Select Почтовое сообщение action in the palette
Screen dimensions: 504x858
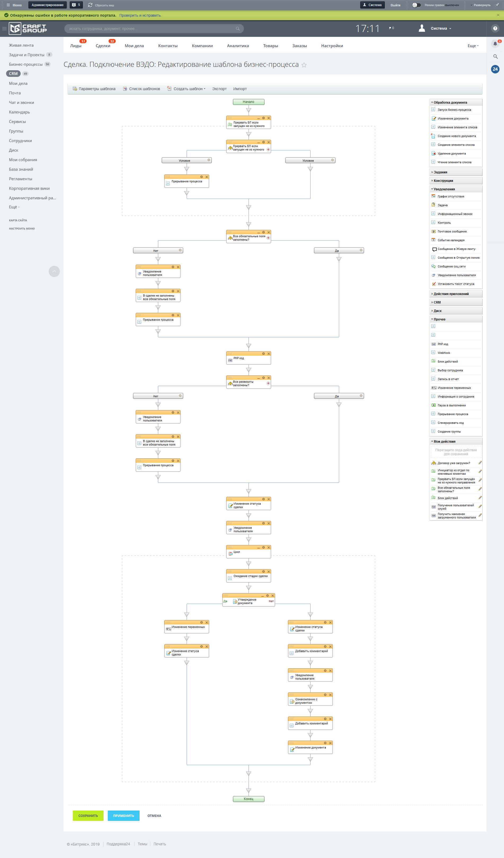(x=452, y=231)
